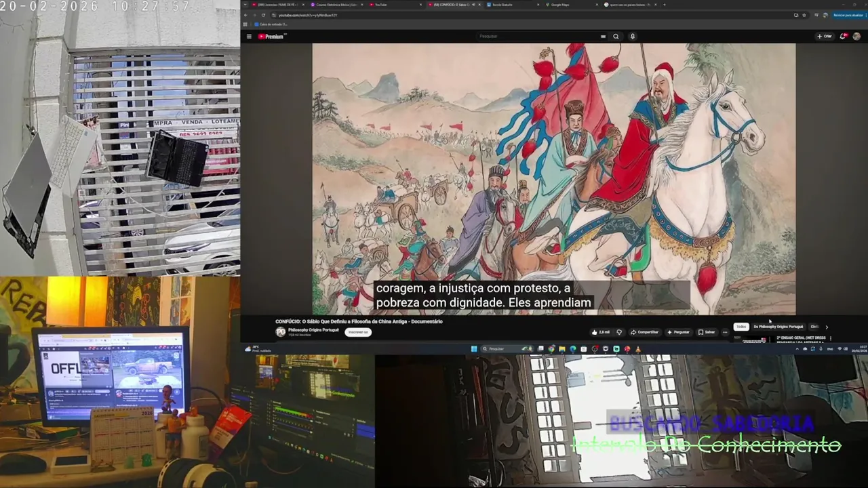The image size is (868, 488).
Task: Switch to the first YouTube 'FILME DE FÉ' tab
Action: [278, 5]
